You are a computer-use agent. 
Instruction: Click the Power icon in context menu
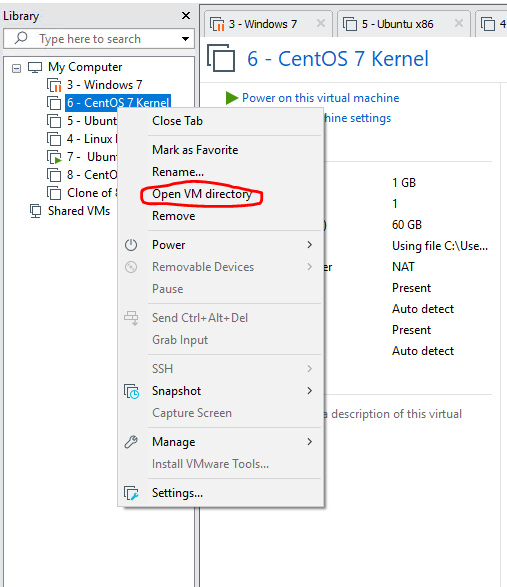[x=131, y=245]
